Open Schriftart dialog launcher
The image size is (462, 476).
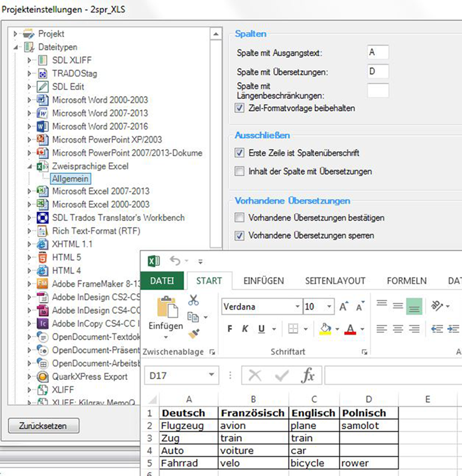[x=364, y=352]
